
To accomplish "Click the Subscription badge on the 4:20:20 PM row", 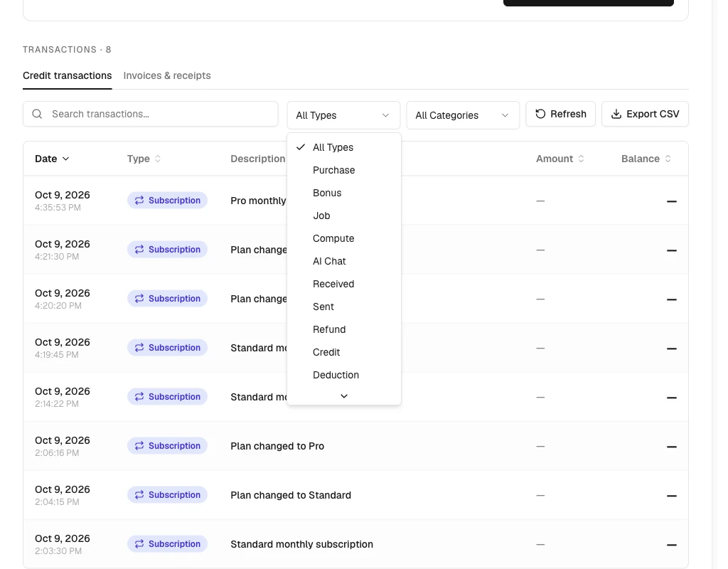I will tap(167, 298).
